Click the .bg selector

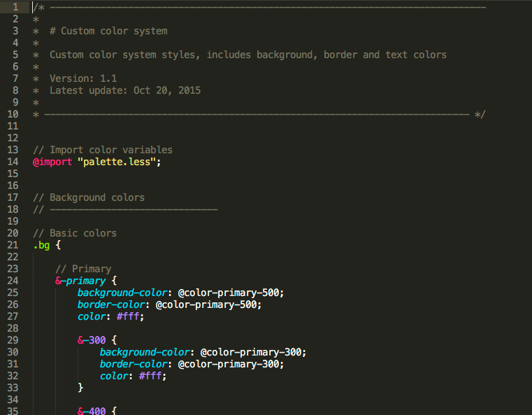pos(41,245)
